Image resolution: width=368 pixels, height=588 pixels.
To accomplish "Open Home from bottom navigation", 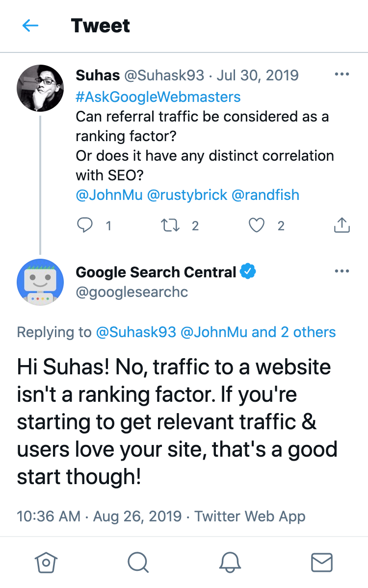I will [46, 563].
